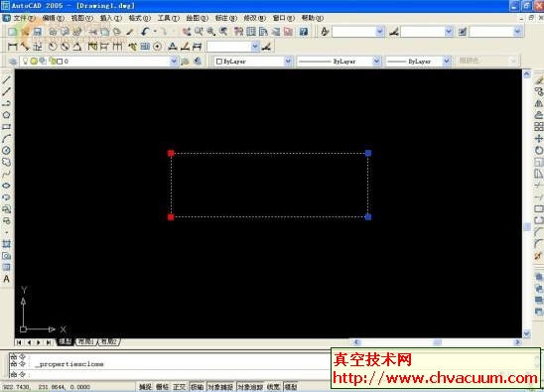Select the Line tool in draw toolbar
The image size is (544, 392).
tap(7, 79)
